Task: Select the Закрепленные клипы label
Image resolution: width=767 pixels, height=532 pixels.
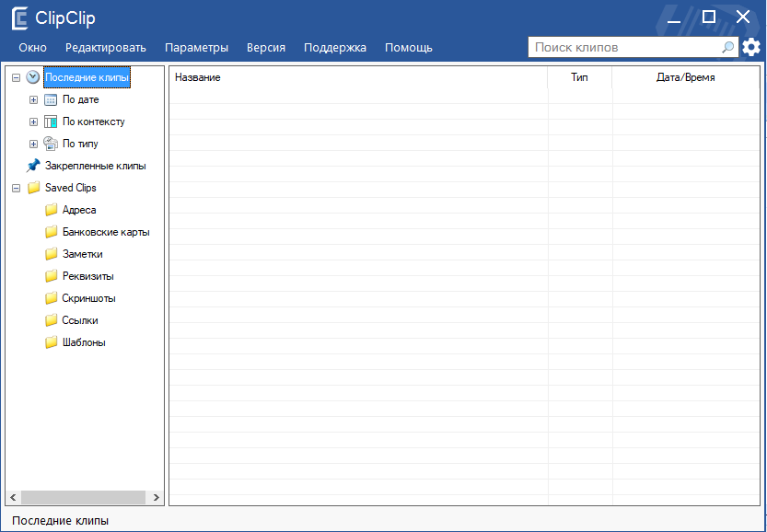Action: pyautogui.click(x=96, y=166)
